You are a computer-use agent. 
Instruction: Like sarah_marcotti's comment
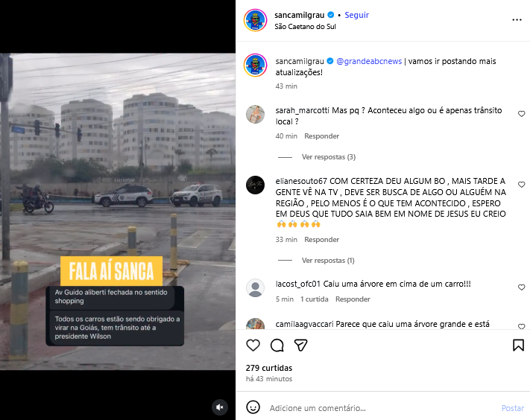point(522,114)
